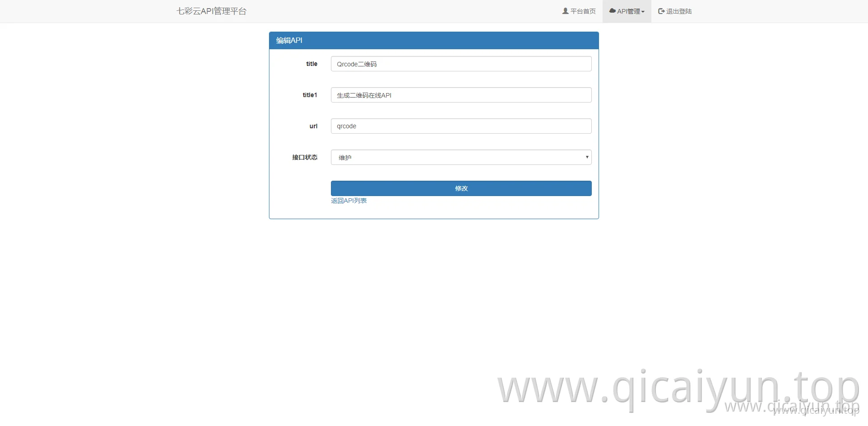Follow the 返回API列表 link
The image size is (868, 426).
click(349, 201)
